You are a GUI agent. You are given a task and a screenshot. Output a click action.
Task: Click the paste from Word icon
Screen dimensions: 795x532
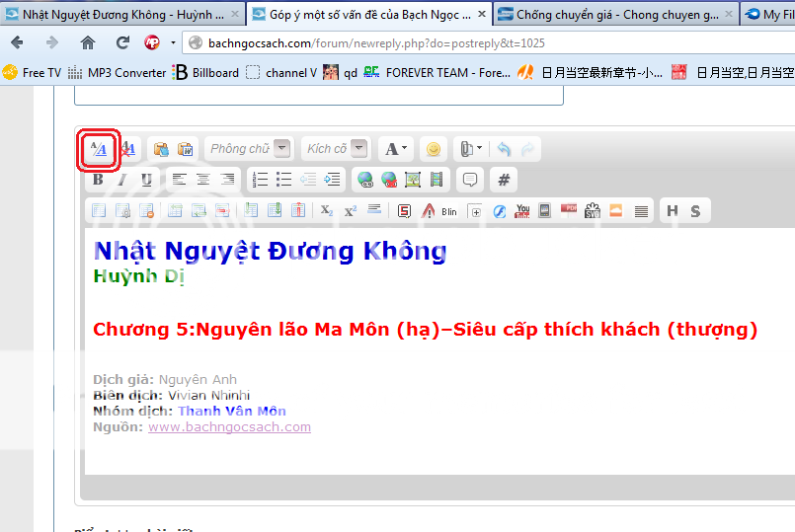185,149
